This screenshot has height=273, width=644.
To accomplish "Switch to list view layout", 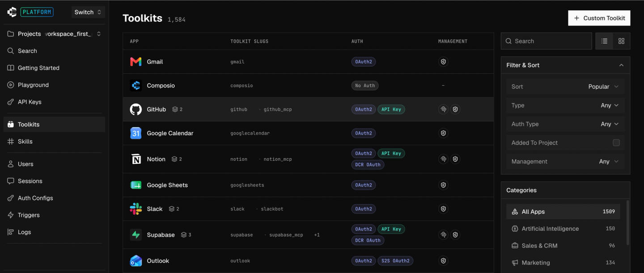I will (x=605, y=41).
